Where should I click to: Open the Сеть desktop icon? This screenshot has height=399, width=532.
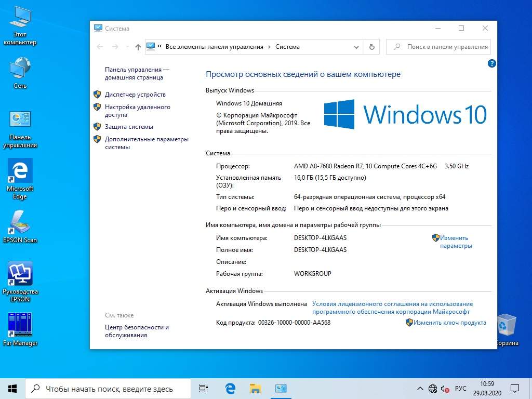20,73
